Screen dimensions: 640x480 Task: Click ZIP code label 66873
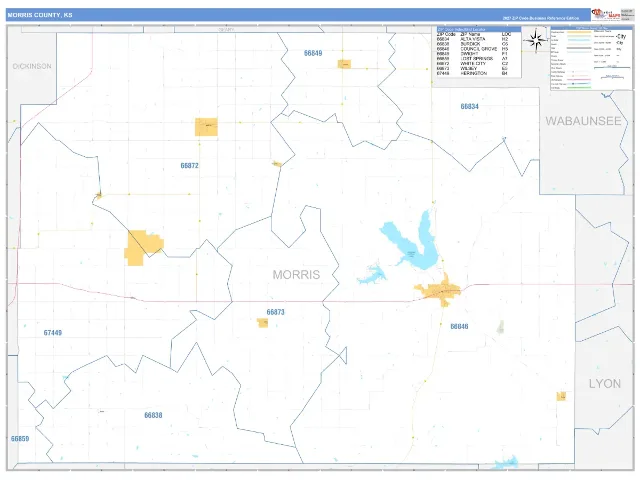click(276, 312)
